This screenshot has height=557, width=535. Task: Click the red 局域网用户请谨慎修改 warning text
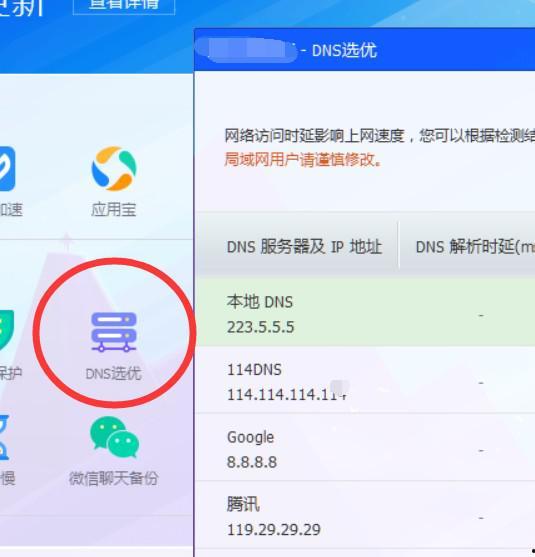(303, 159)
